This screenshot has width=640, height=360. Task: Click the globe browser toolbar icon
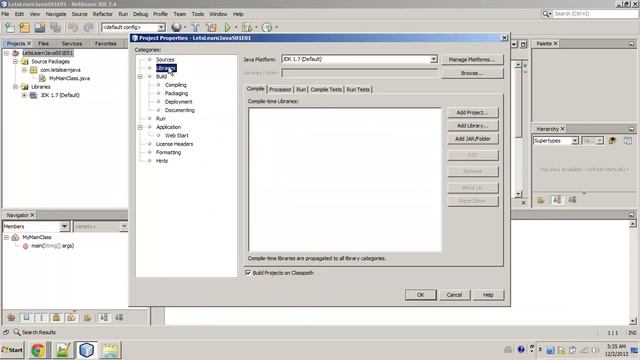click(176, 27)
